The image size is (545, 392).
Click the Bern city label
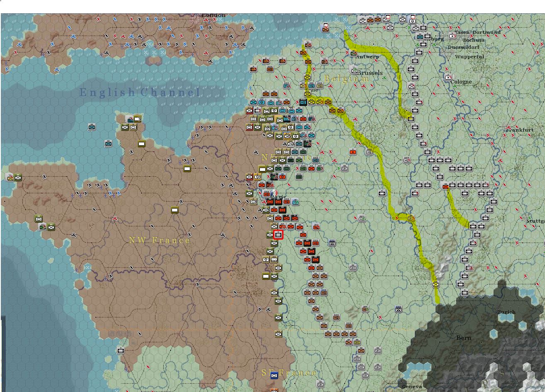464,338
